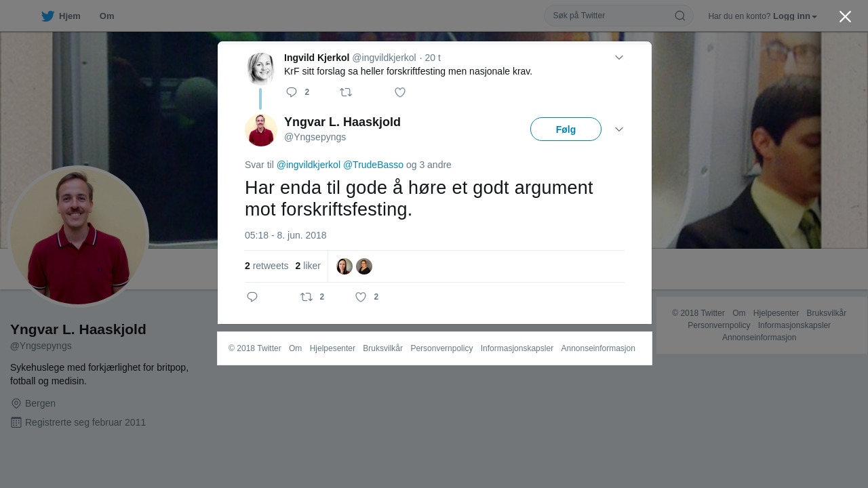The width and height of the screenshot is (868, 488).
Task: Open more options chevron on Ingvild's tweet
Action: pos(619,58)
